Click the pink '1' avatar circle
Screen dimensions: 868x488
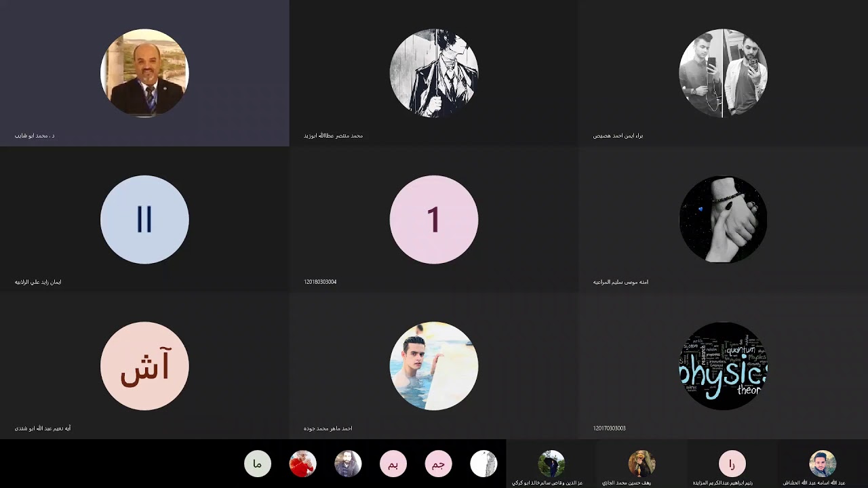[434, 220]
